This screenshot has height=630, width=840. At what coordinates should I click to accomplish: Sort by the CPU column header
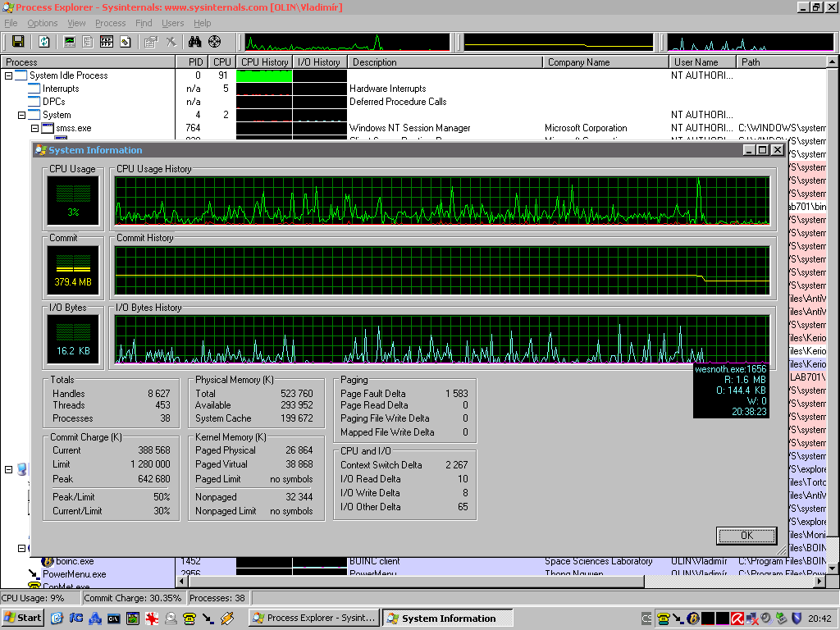click(x=221, y=62)
